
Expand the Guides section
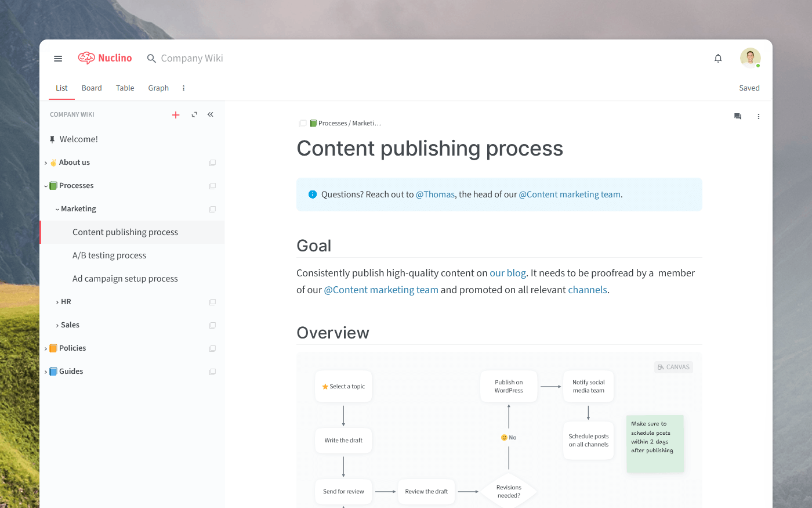(46, 372)
